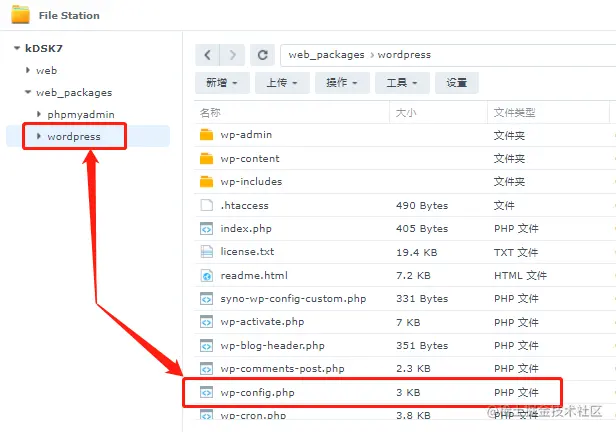
Task: Click the HTML 文件 type cell
Action: tap(520, 275)
